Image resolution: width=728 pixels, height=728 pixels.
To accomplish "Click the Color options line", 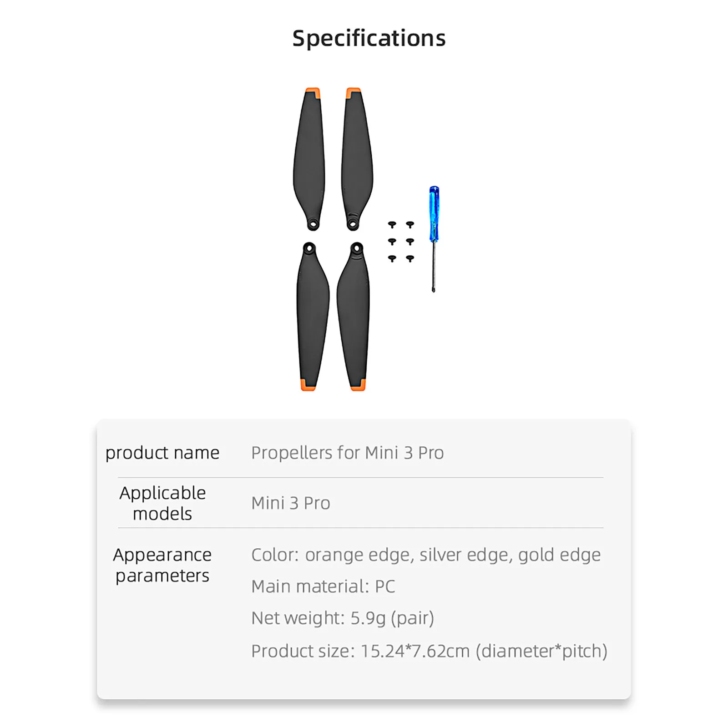I will coord(426,555).
